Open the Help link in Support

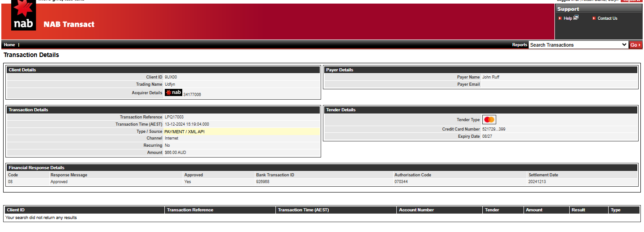point(567,18)
